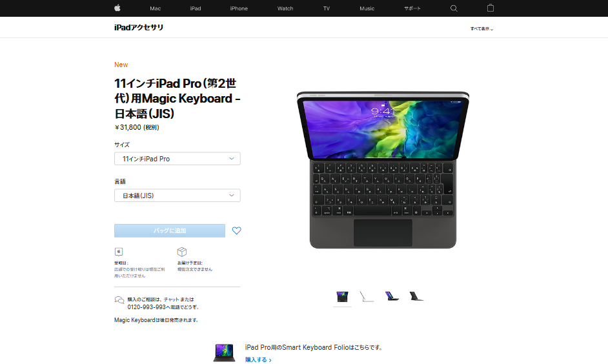Click the バッグに追加 button

click(x=170, y=230)
